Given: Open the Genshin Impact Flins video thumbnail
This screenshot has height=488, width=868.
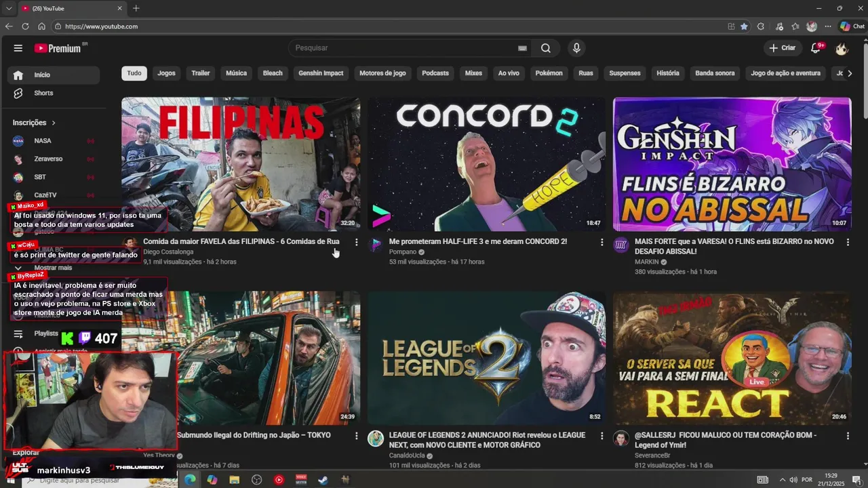Looking at the screenshot, I should (x=732, y=164).
